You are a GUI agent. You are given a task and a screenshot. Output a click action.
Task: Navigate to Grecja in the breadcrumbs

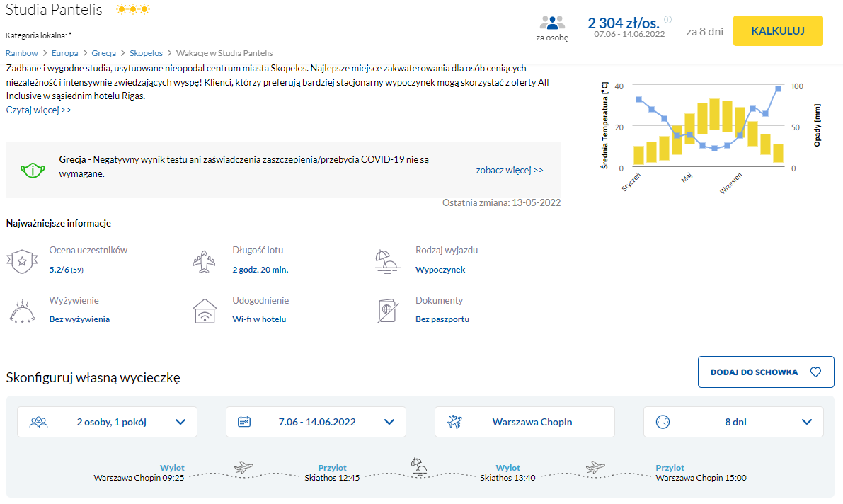click(104, 53)
